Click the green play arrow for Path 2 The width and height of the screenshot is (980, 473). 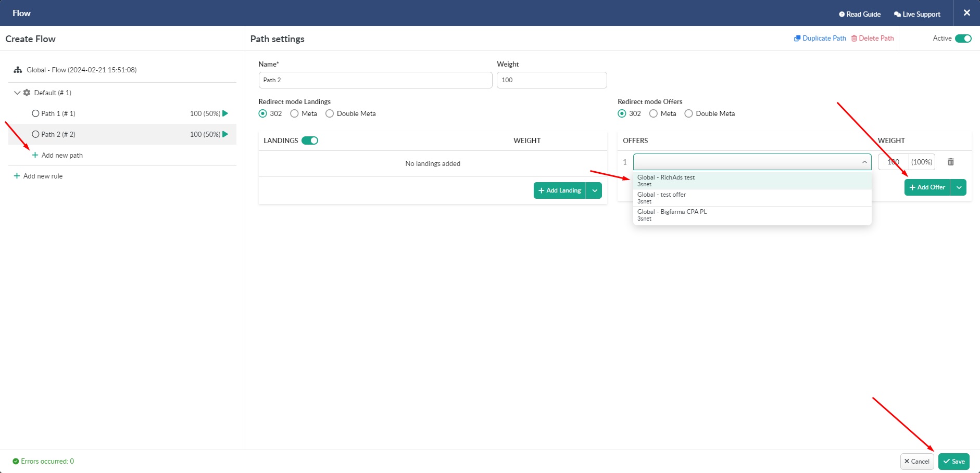[225, 134]
